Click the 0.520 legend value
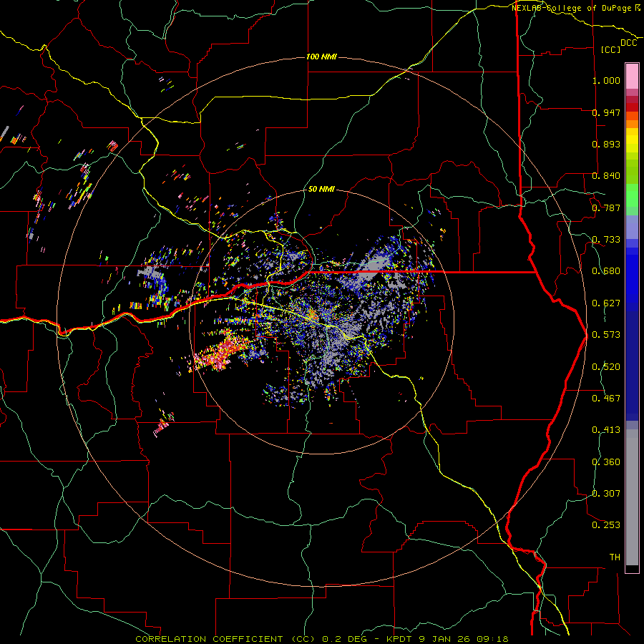644x644 pixels. click(606, 366)
